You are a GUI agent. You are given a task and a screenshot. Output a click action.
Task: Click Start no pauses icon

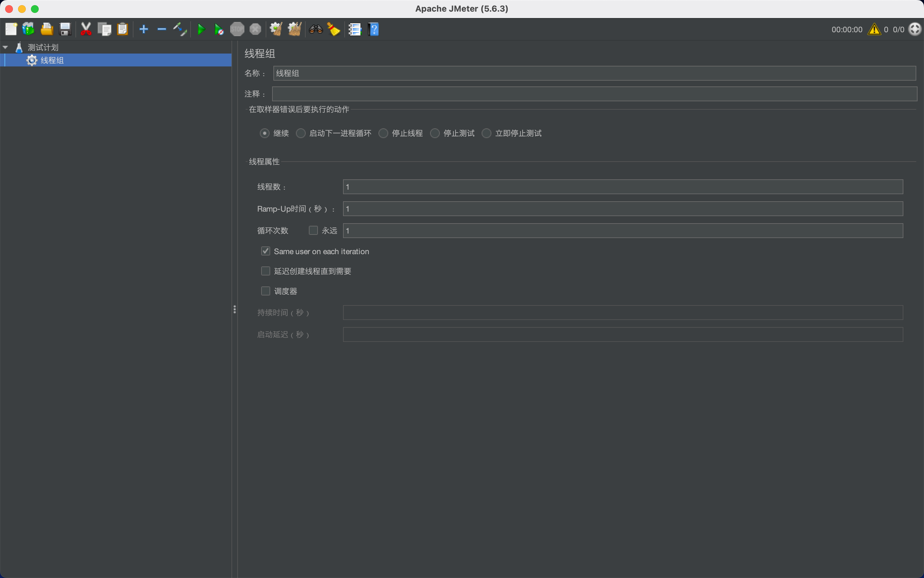(x=219, y=29)
